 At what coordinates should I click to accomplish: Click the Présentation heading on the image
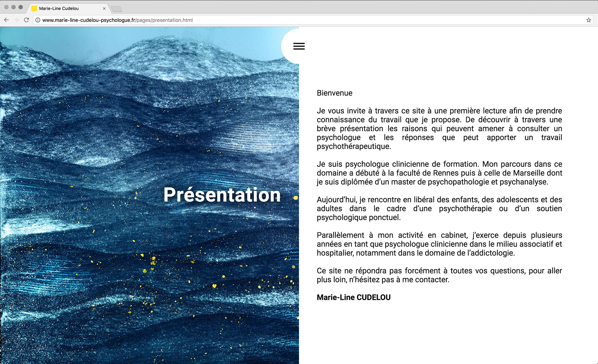(222, 195)
